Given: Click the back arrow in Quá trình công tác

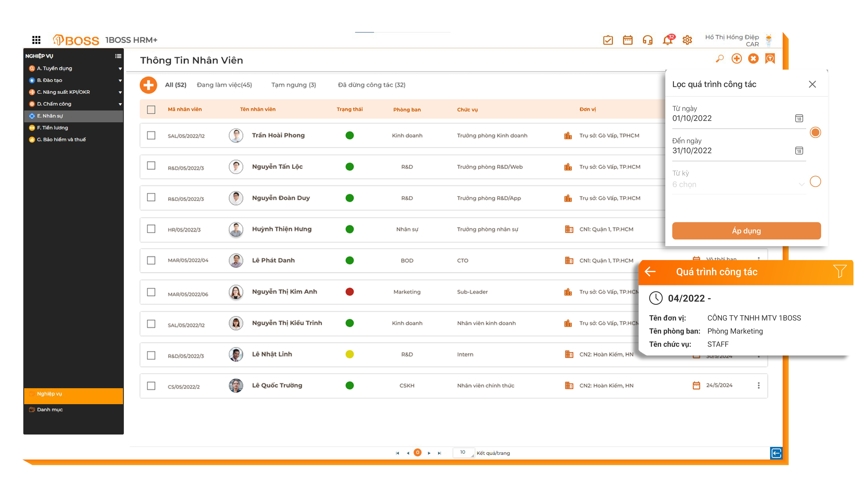Looking at the screenshot, I should coord(650,272).
